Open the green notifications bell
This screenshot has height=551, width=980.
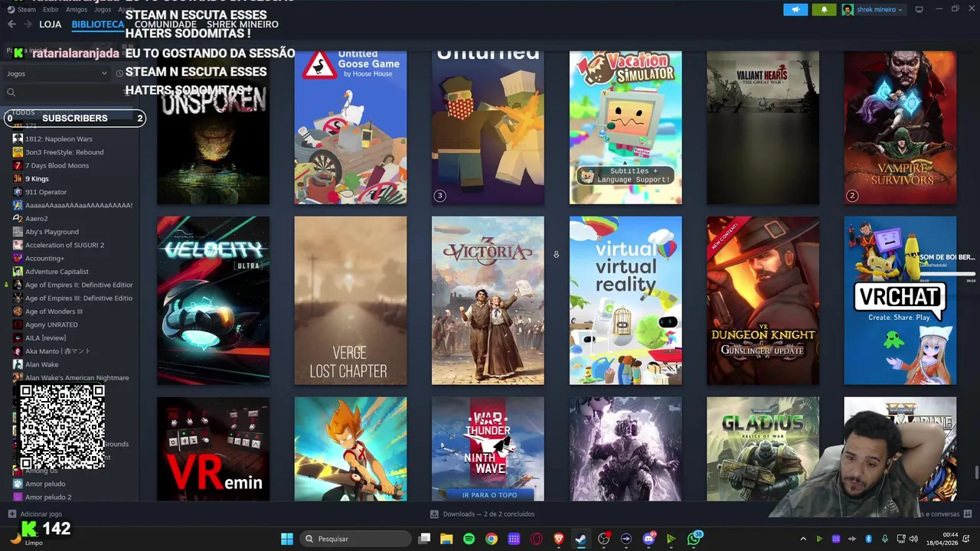click(824, 9)
